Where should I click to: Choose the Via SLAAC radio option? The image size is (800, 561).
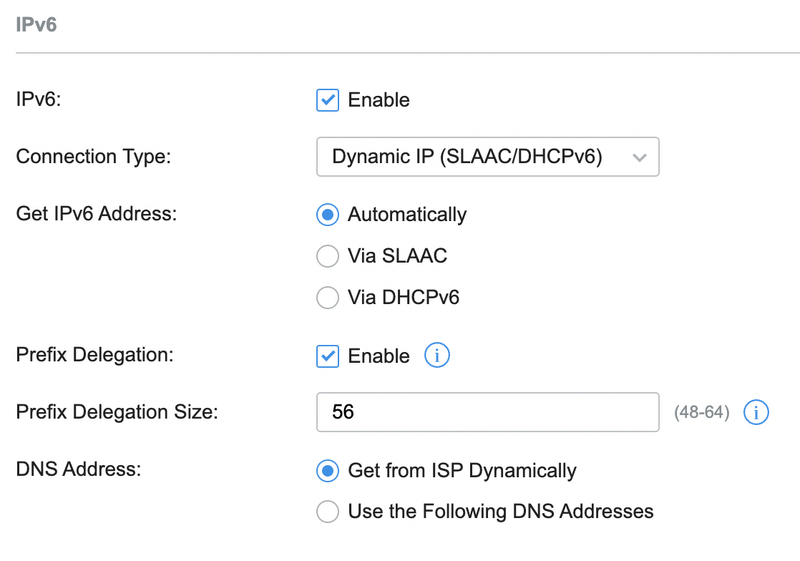328,257
